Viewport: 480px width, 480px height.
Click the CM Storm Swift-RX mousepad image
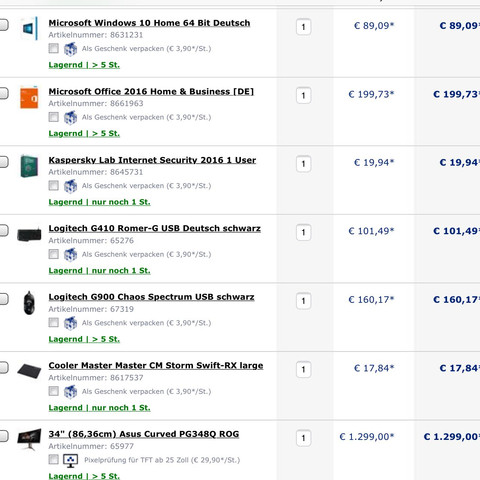tap(29, 371)
